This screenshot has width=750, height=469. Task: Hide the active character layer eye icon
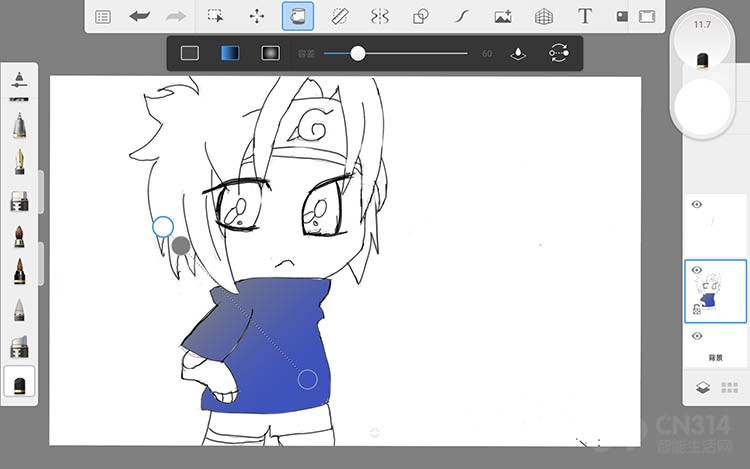[697, 270]
